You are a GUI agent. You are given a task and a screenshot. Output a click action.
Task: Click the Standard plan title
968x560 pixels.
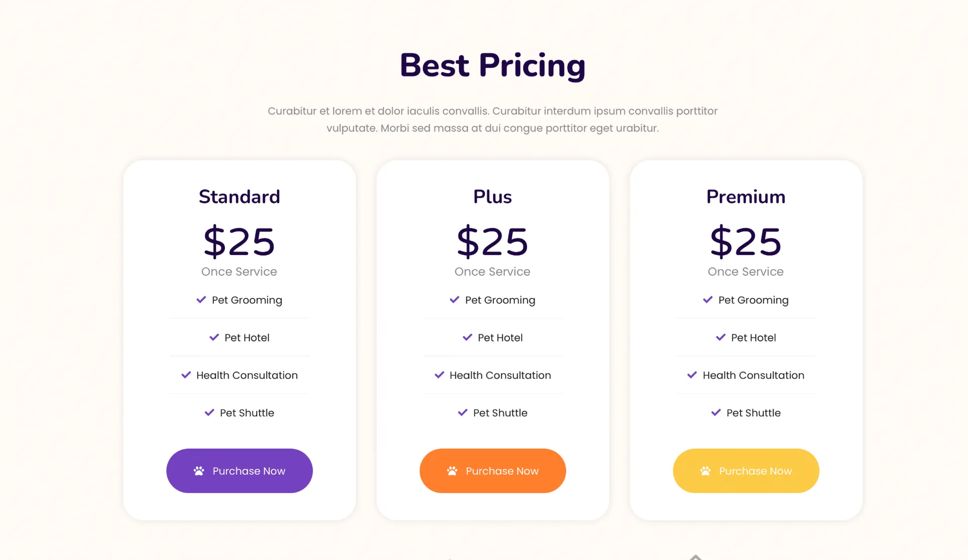pos(239,197)
